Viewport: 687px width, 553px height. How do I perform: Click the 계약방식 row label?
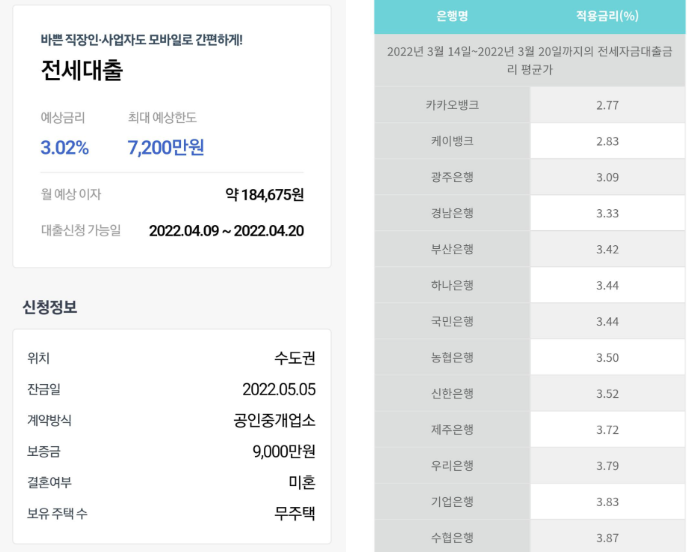[x=49, y=420]
